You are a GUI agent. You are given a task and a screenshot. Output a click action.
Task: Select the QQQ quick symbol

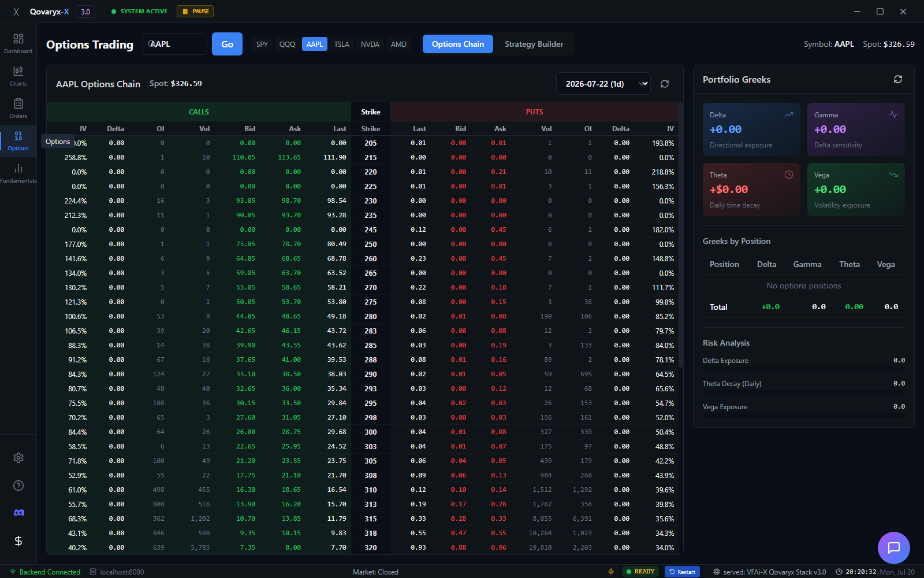[287, 44]
